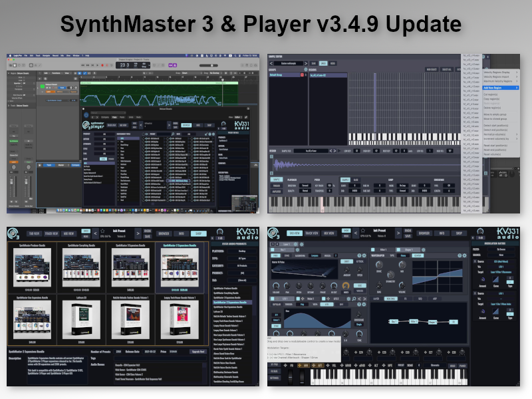Click the Upgrade Now button
The height and width of the screenshot is (399, 532).
(199, 350)
